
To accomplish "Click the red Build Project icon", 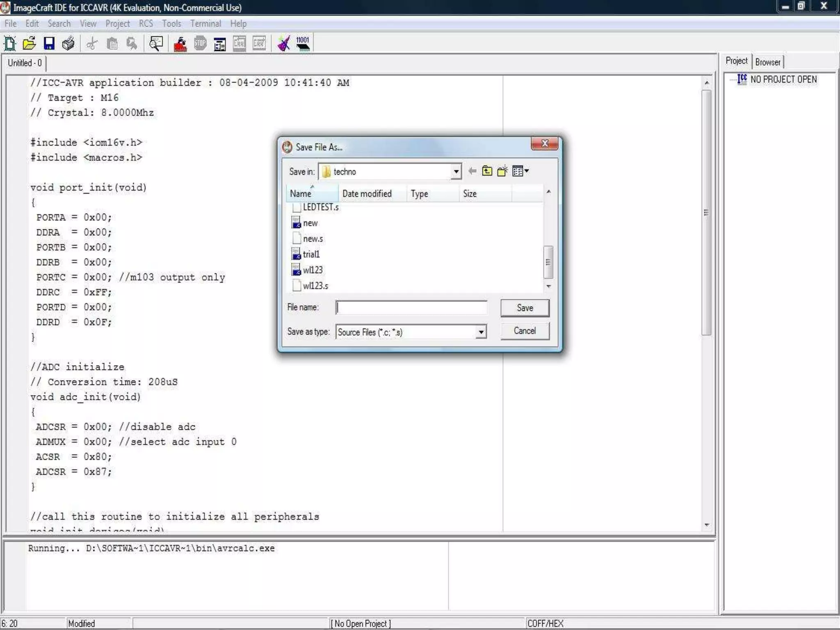I will pos(180,43).
